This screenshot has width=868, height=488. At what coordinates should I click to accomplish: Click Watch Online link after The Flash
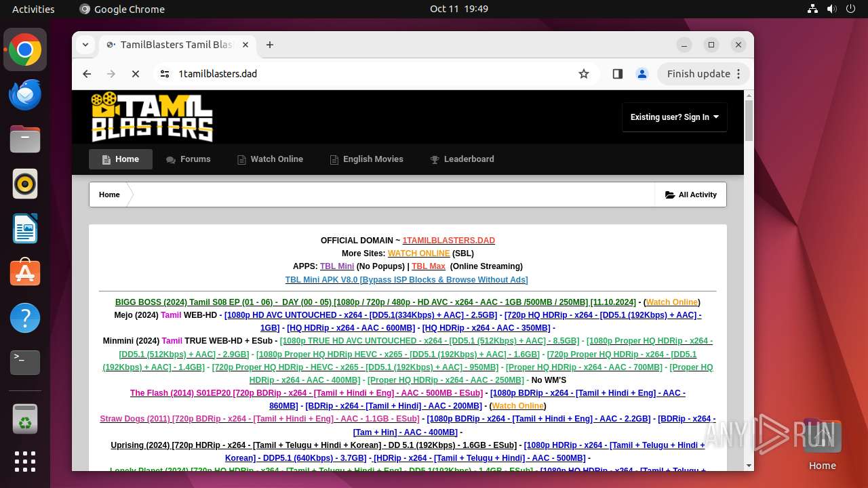point(518,406)
